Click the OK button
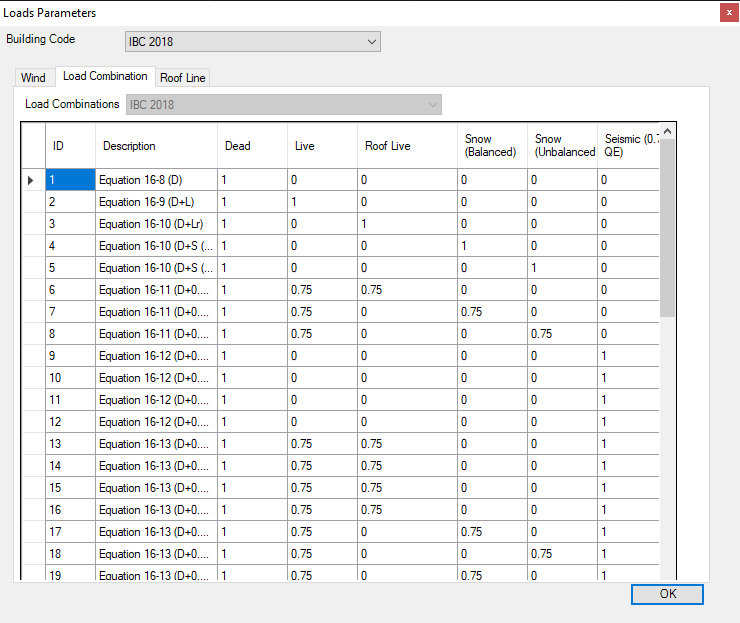This screenshot has height=623, width=740. pyautogui.click(x=667, y=594)
